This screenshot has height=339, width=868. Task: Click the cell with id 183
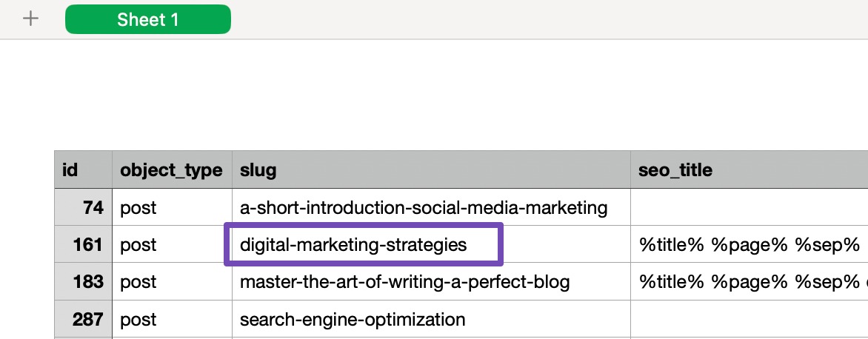point(83,282)
